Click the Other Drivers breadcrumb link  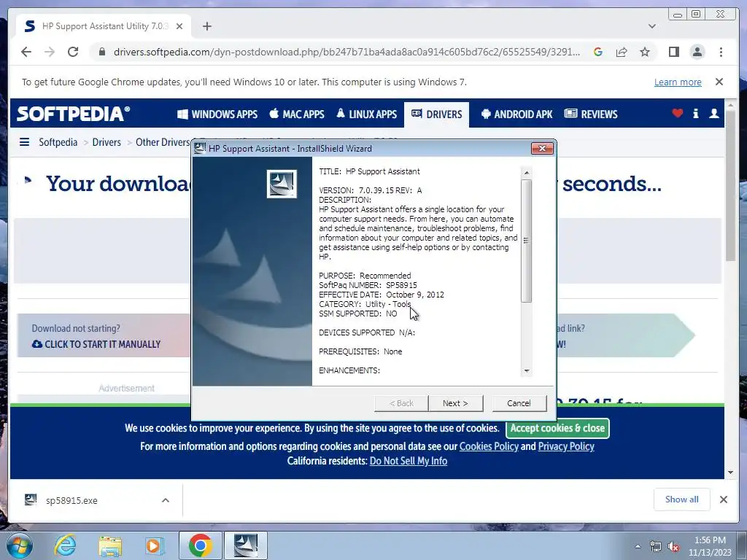pyautogui.click(x=163, y=142)
